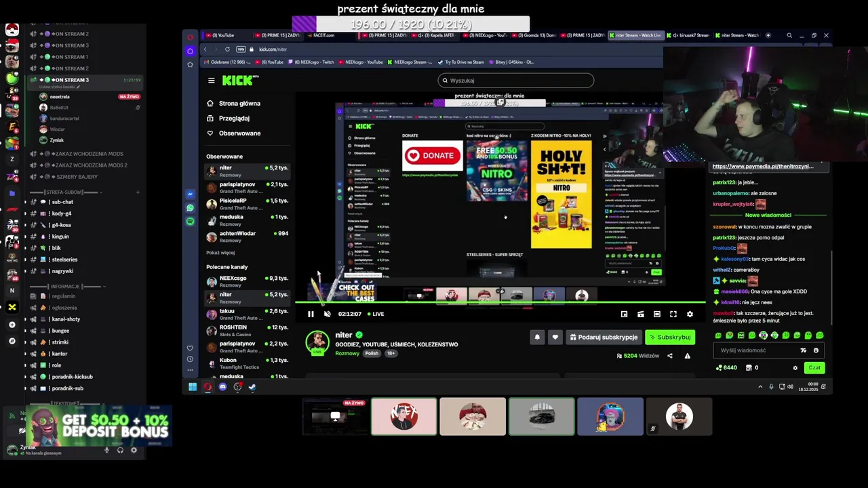Open Opera sidebar home icon
868x488 pixels.
tap(190, 51)
